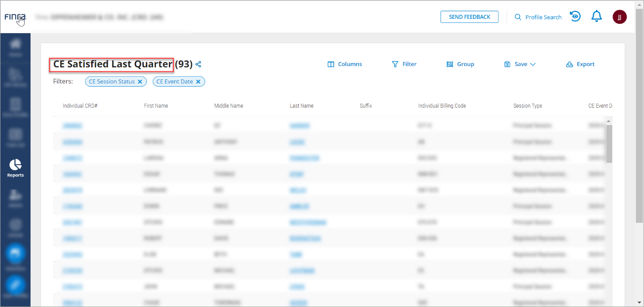Open Reports in the left sidebar

15,168
